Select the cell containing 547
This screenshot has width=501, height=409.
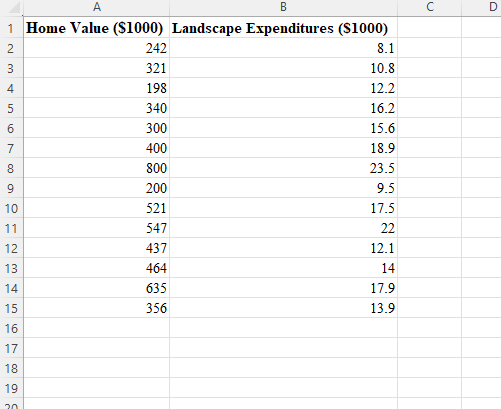[97, 228]
